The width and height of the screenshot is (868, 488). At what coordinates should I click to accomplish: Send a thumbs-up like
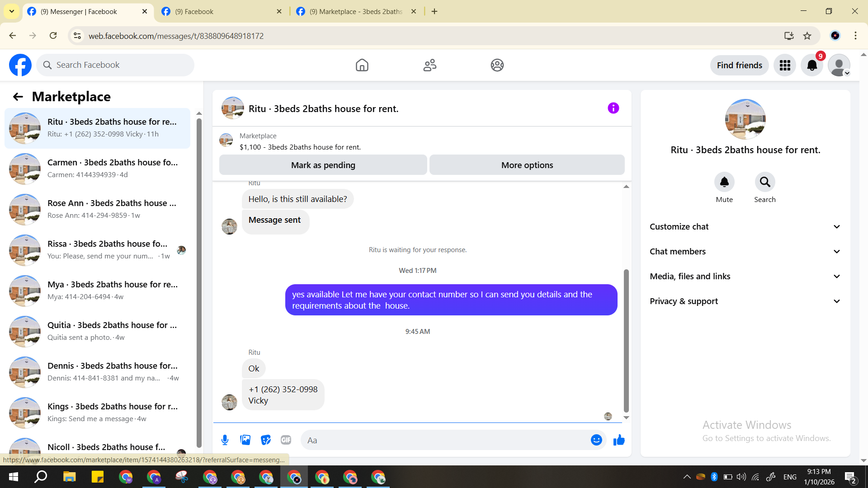click(619, 440)
